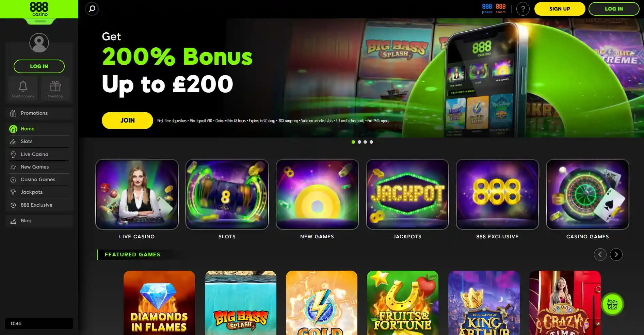
Task: Click the 888 casino logo
Action: tap(39, 9)
